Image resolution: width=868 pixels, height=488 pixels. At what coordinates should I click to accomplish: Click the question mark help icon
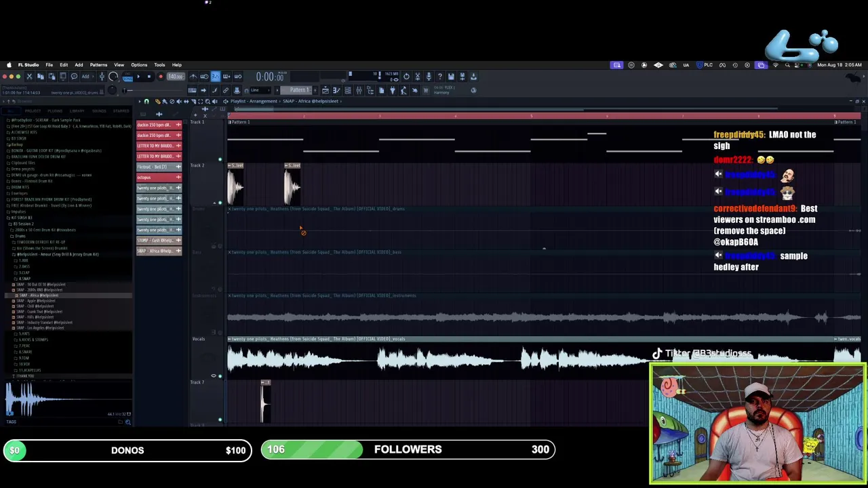pyautogui.click(x=439, y=77)
